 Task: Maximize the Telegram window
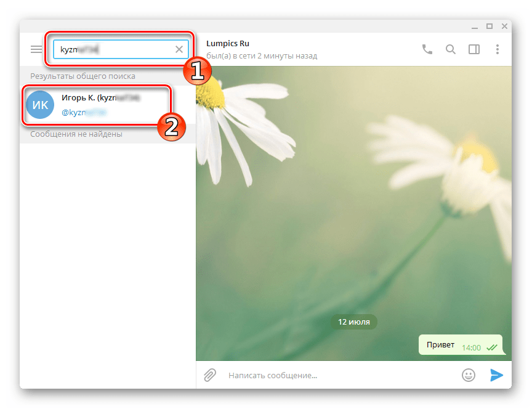[x=489, y=26]
